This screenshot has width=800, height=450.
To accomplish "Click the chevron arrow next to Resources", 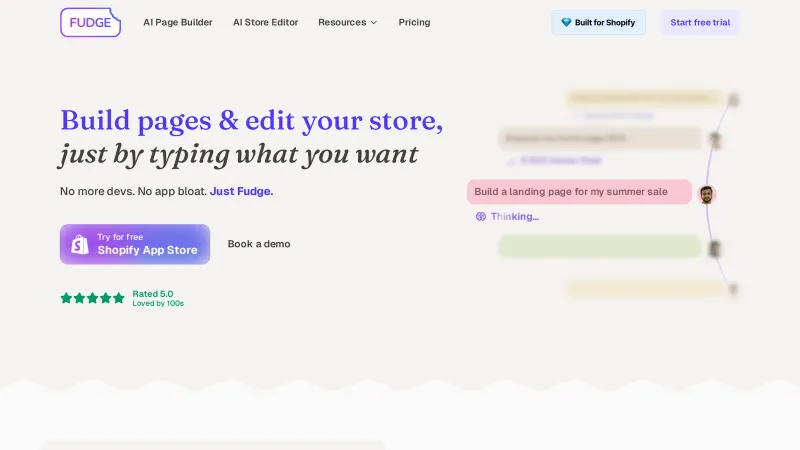I will (x=374, y=22).
